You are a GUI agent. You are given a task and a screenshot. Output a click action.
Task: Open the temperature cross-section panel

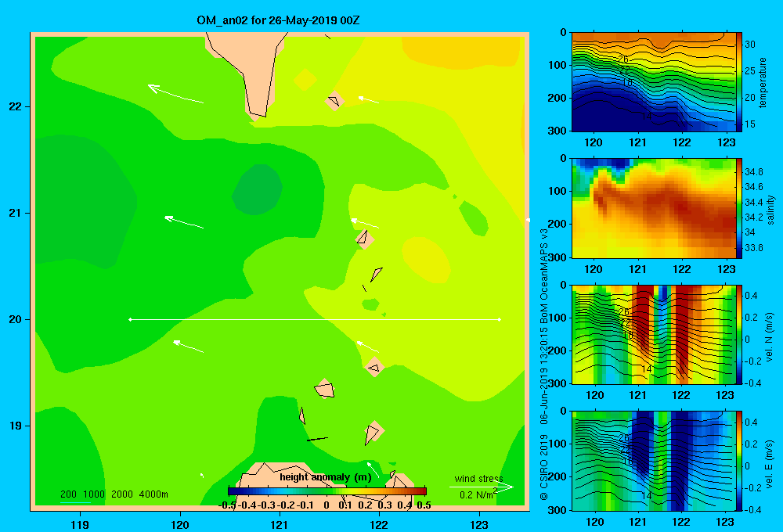click(x=654, y=82)
